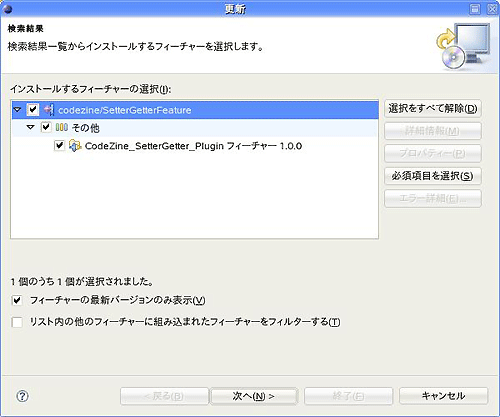Click the category icon next to その他
The width and height of the screenshot is (500, 417).
pos(62,127)
